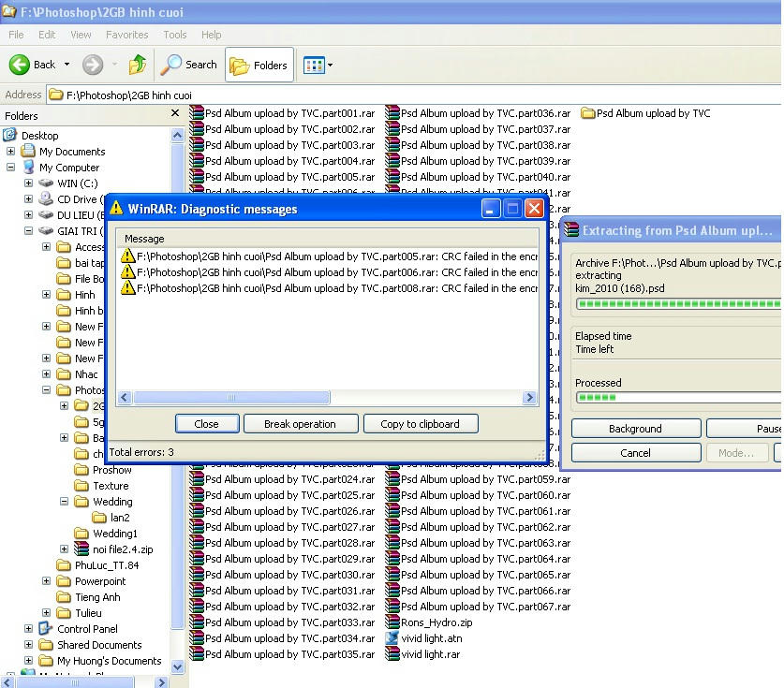
Task: Collapse My Computer in folder tree
Action: [x=10, y=167]
